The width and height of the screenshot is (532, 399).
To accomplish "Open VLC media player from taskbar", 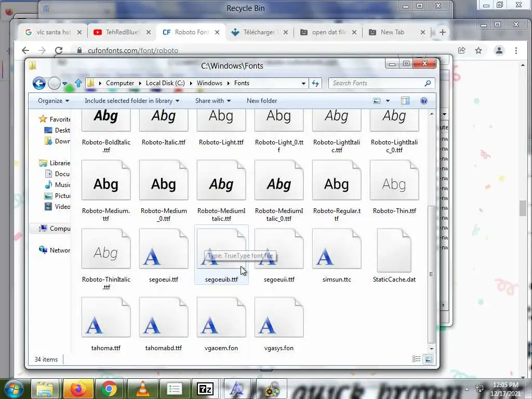I will coord(143,389).
